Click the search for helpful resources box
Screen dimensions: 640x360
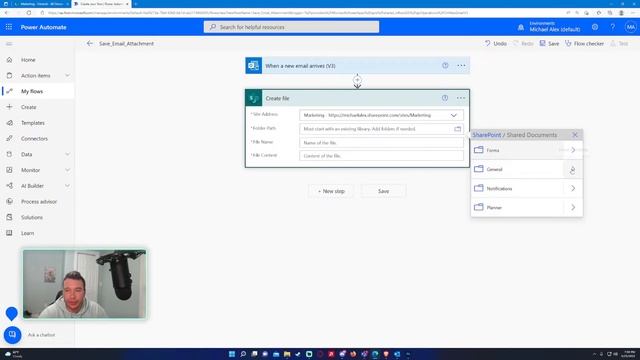pos(291,27)
